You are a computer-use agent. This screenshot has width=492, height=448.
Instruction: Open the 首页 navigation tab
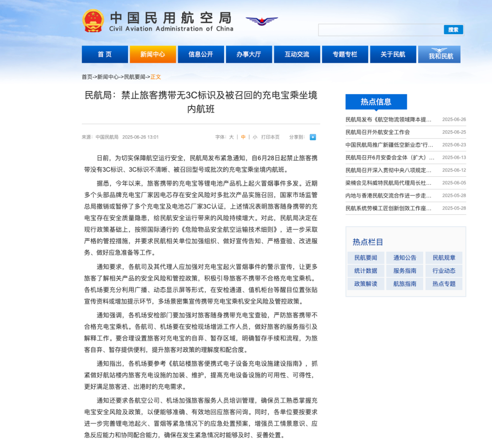coord(105,54)
